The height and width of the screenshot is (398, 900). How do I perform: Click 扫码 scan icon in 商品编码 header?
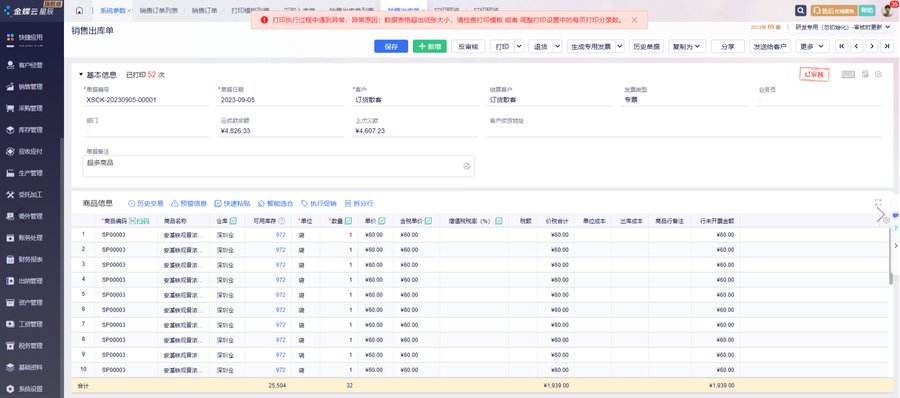[x=139, y=221]
